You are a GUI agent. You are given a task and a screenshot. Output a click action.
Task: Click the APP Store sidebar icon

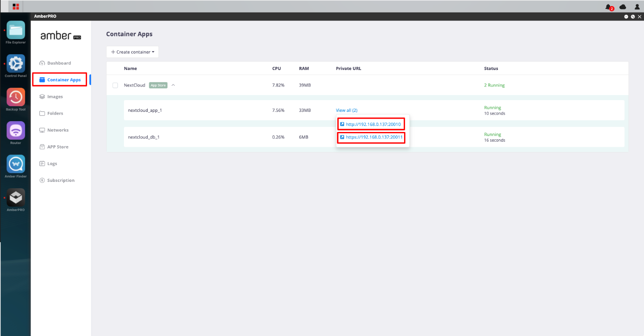pyautogui.click(x=42, y=147)
